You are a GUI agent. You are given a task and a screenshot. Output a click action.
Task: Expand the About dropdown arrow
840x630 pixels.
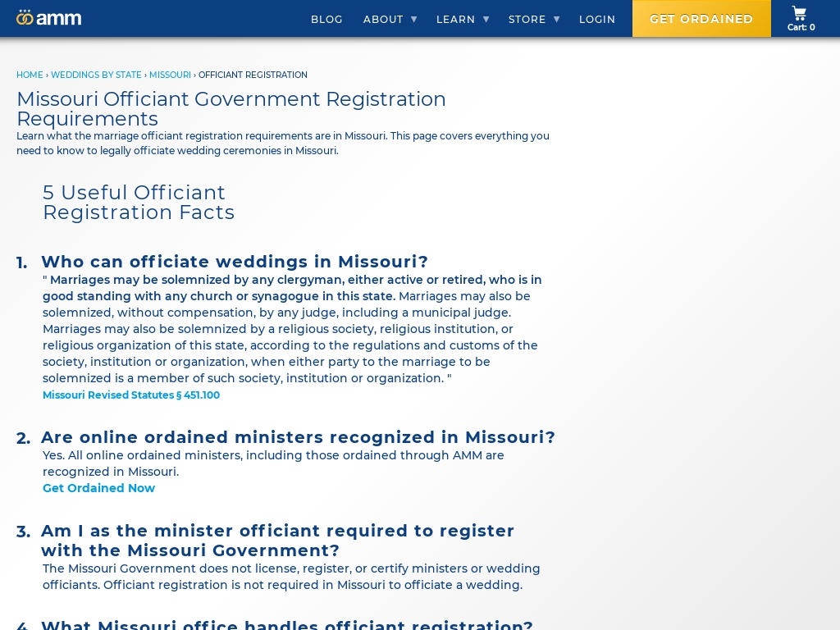414,20
